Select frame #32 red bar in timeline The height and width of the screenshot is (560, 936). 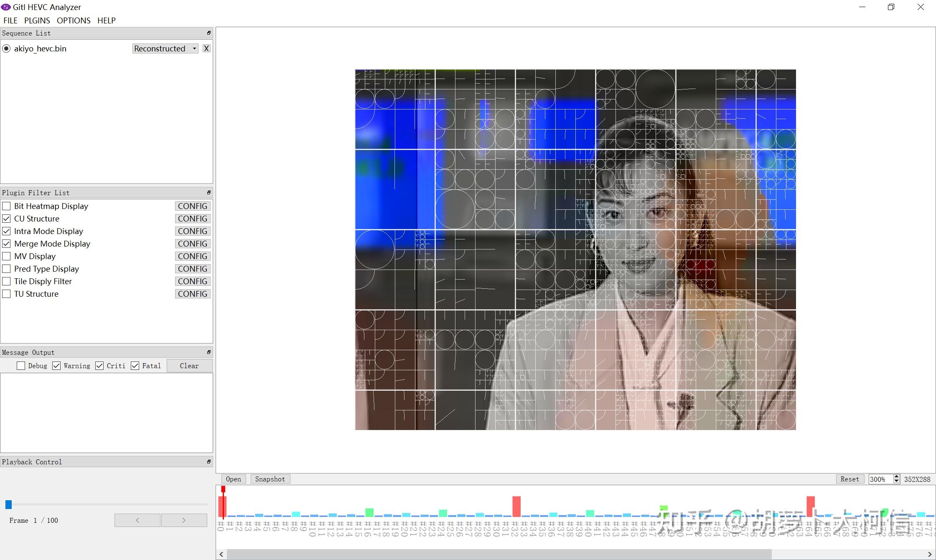[x=516, y=507]
